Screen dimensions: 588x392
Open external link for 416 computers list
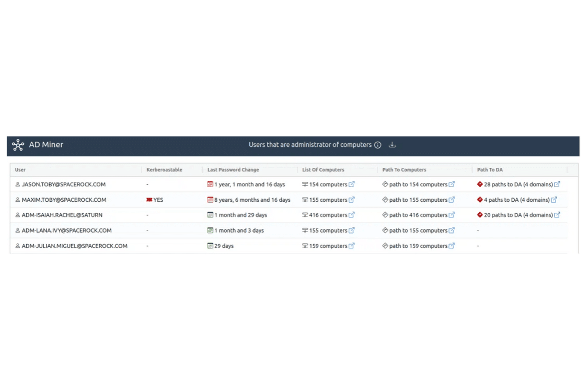click(x=351, y=215)
